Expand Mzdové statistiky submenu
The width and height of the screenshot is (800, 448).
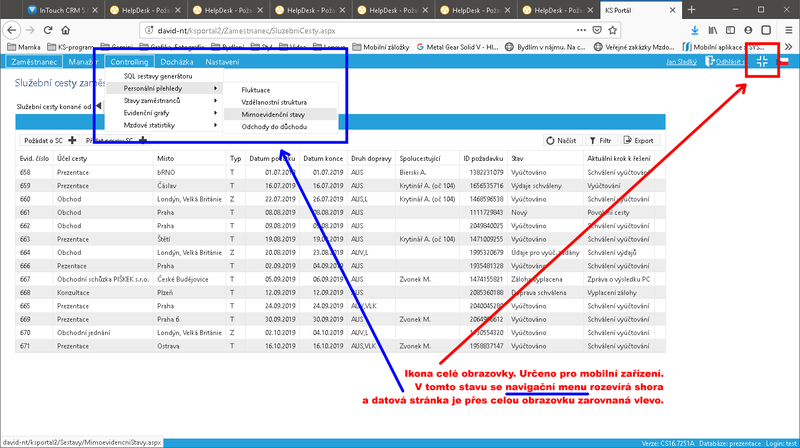164,125
